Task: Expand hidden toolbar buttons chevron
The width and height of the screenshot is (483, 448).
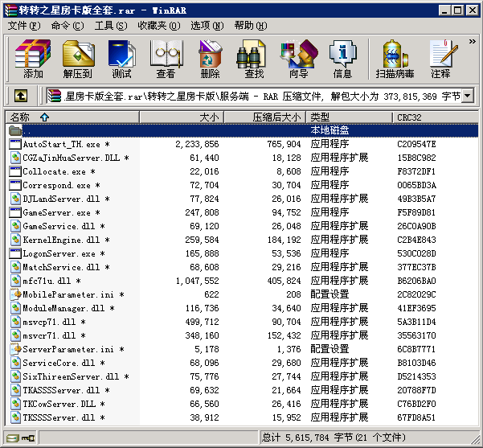Action: pyautogui.click(x=472, y=40)
